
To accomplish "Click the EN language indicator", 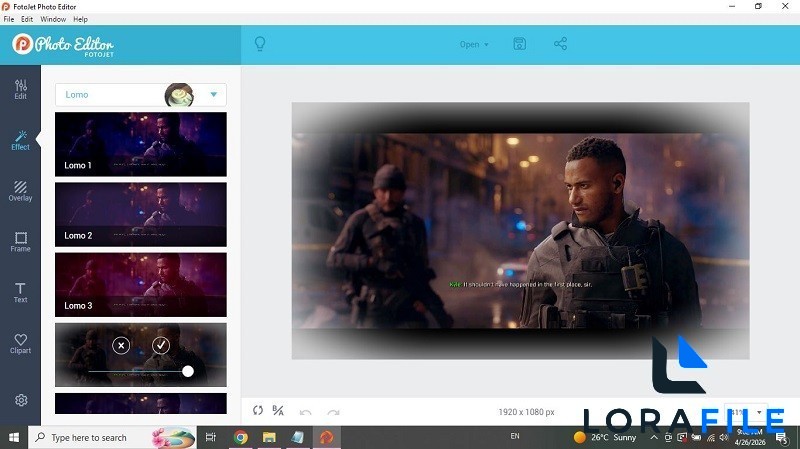I will tap(515, 436).
